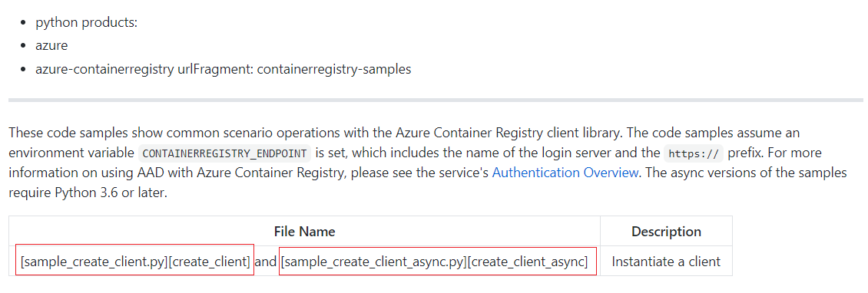The height and width of the screenshot is (293, 868).
Task: Open the Authentication Overview link
Action: click(x=565, y=173)
